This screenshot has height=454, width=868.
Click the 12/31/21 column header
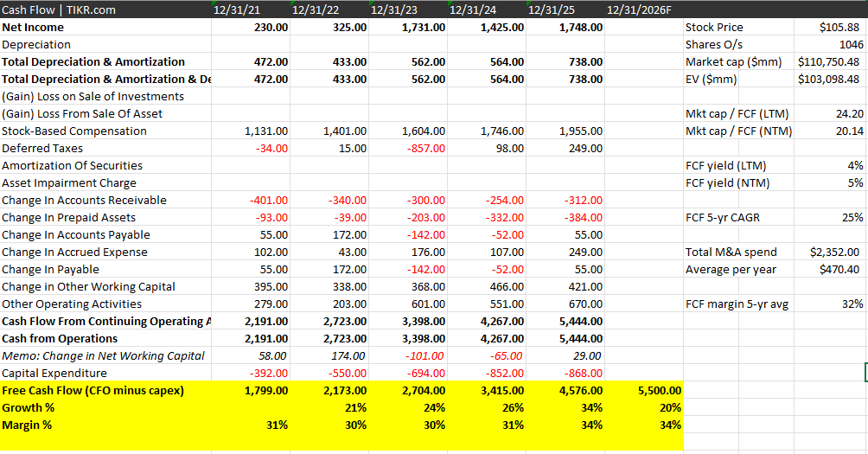[x=236, y=10]
